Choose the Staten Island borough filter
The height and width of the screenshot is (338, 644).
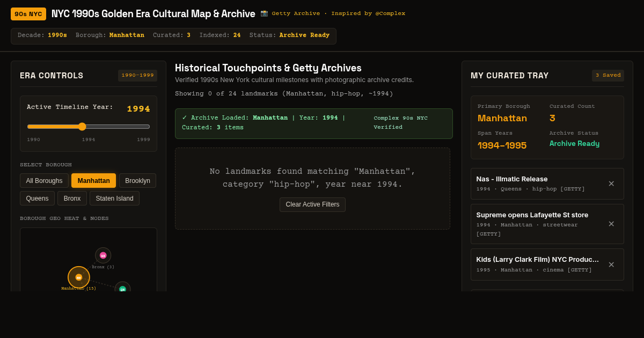[114, 199]
